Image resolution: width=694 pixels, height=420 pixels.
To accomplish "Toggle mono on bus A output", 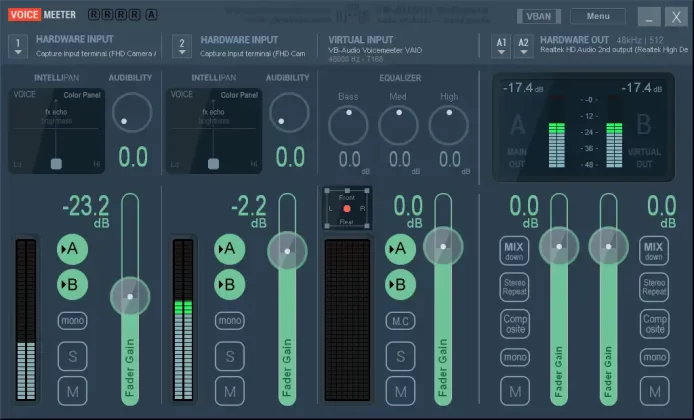I will [515, 357].
